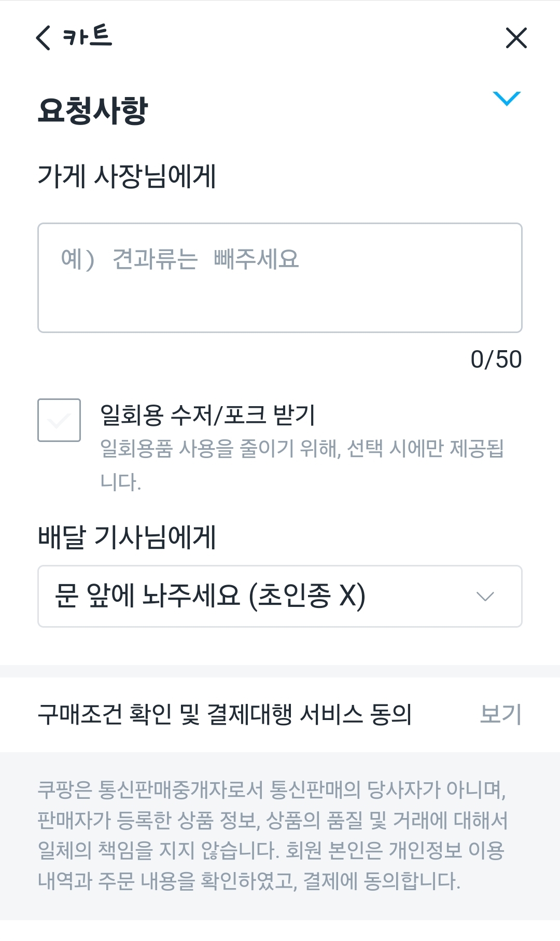Tap the 일회용 수저/포크 받기 label text
Image resolution: width=560 pixels, height=941 pixels.
coord(207,415)
